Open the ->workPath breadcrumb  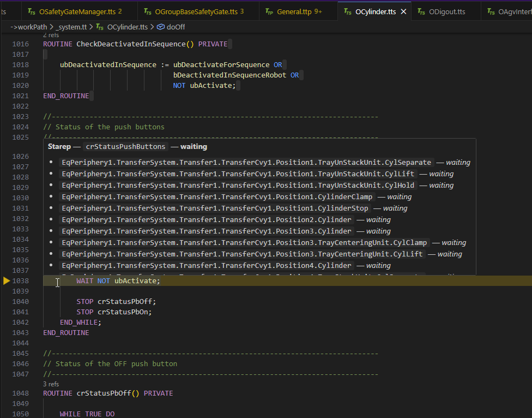pyautogui.click(x=28, y=27)
